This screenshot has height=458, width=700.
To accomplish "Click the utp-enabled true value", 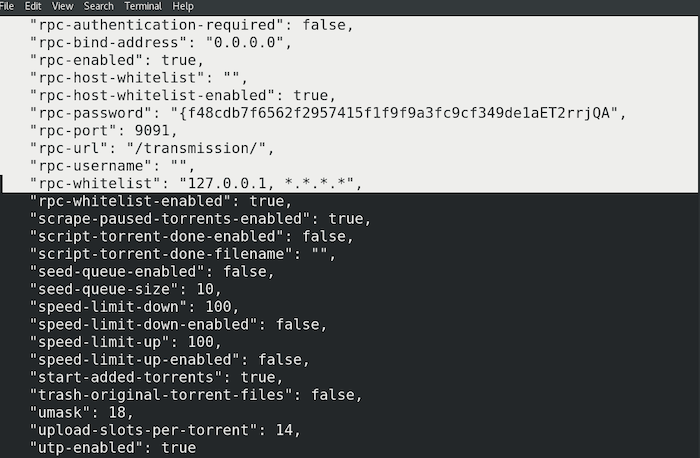I will coord(179,448).
